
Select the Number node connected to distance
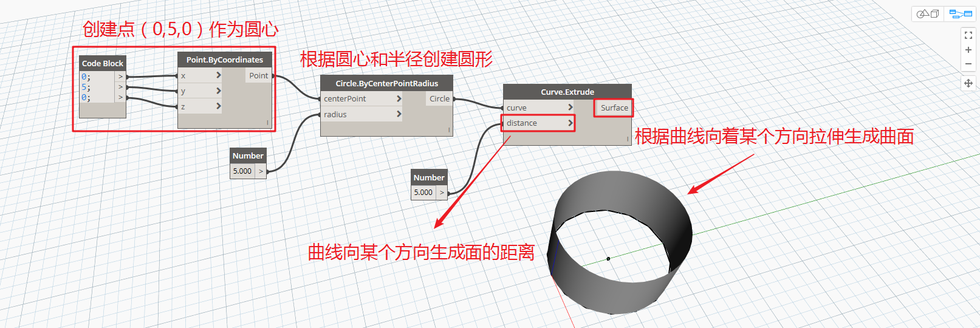(x=429, y=177)
